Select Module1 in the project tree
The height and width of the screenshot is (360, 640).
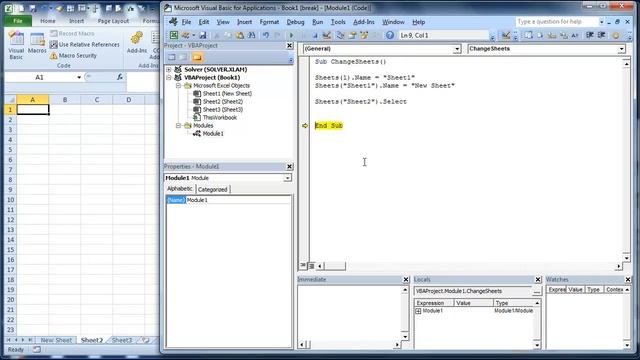213,133
